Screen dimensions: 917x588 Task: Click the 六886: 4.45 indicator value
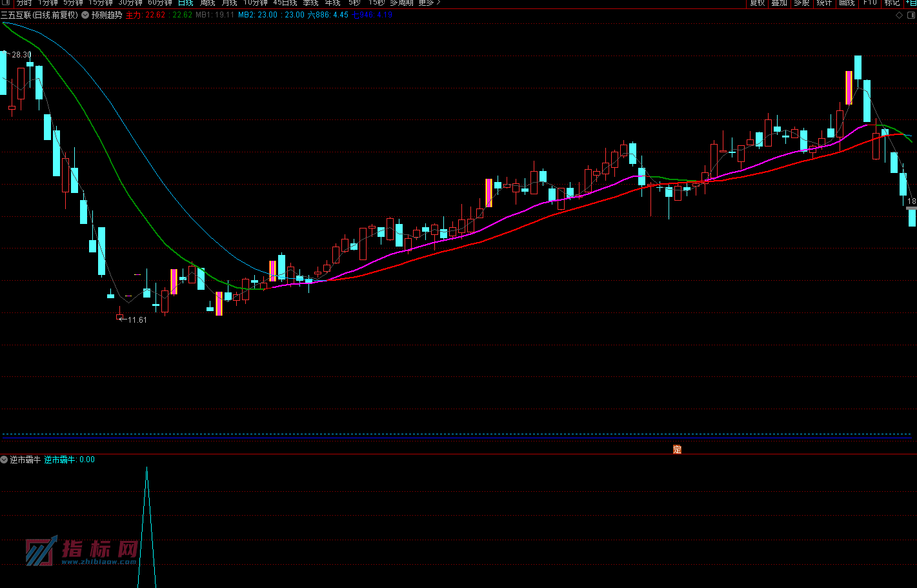[x=328, y=15]
